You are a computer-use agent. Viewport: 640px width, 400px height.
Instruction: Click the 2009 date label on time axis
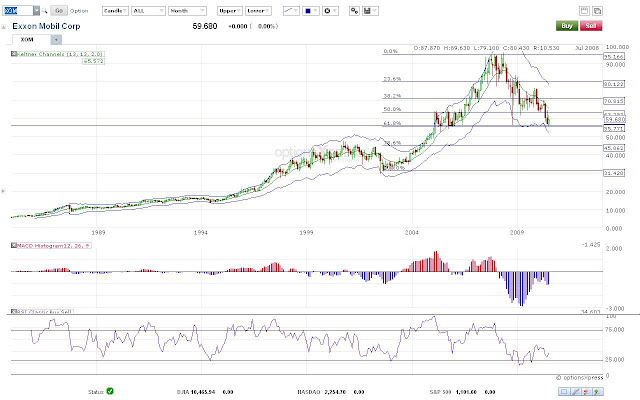[x=517, y=233]
